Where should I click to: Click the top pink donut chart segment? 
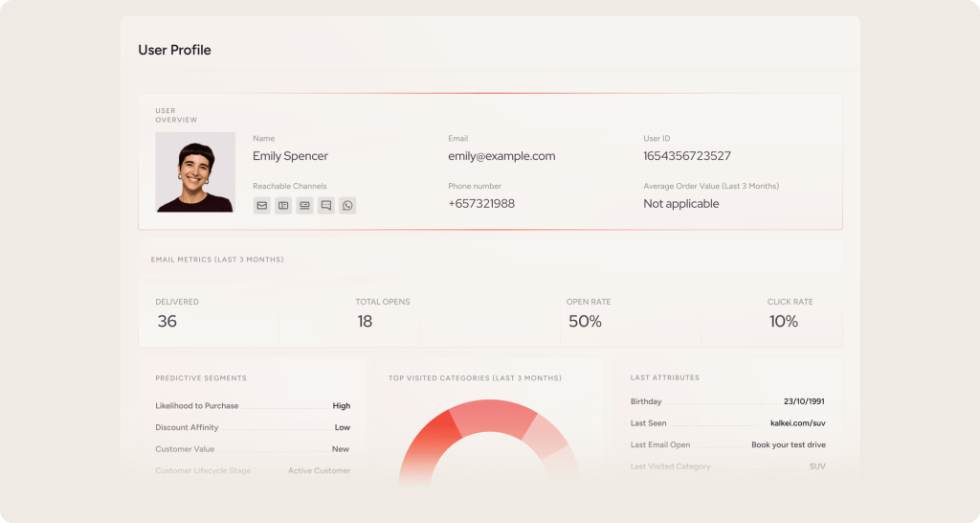click(494, 417)
